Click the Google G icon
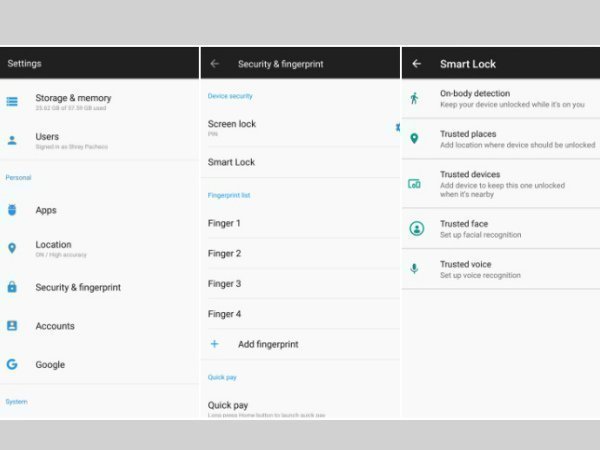The image size is (600, 450). [x=12, y=365]
